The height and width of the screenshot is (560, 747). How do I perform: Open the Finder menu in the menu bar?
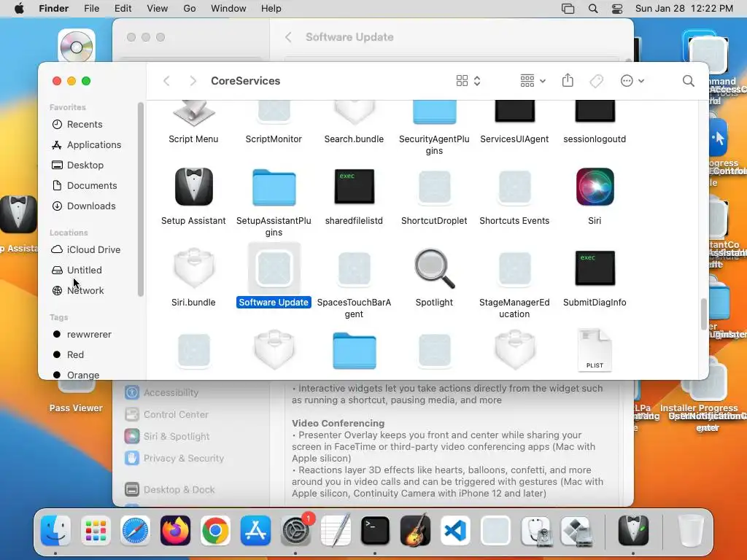point(53,9)
